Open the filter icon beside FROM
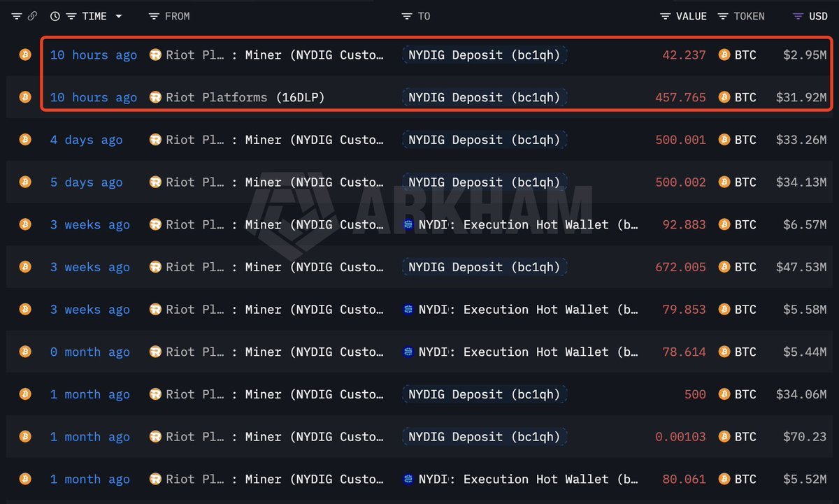 coord(155,16)
